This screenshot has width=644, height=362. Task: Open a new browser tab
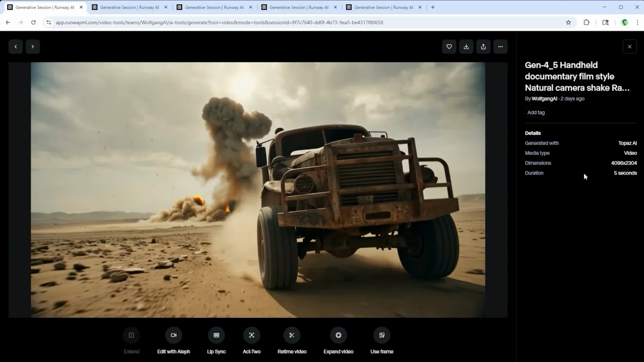433,7
